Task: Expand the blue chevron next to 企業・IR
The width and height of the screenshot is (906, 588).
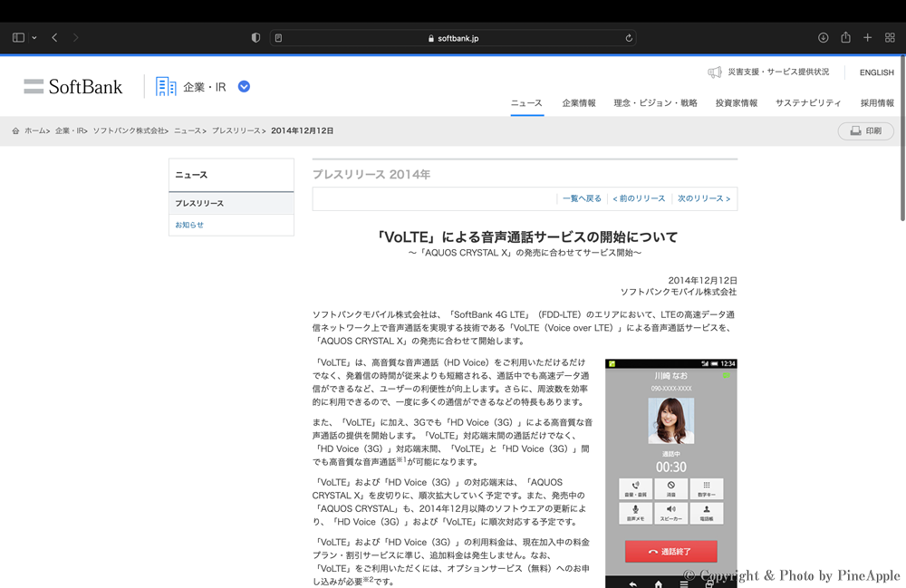Action: click(x=243, y=86)
